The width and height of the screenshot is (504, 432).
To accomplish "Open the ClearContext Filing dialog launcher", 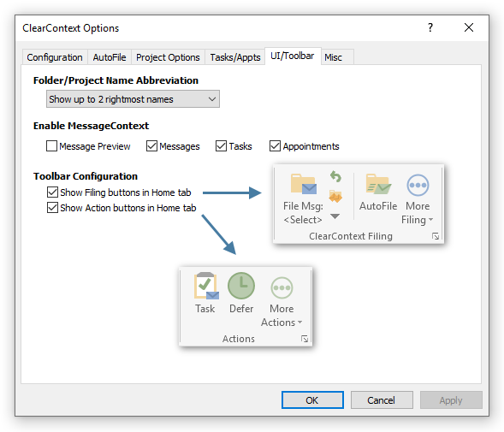I will tap(436, 237).
